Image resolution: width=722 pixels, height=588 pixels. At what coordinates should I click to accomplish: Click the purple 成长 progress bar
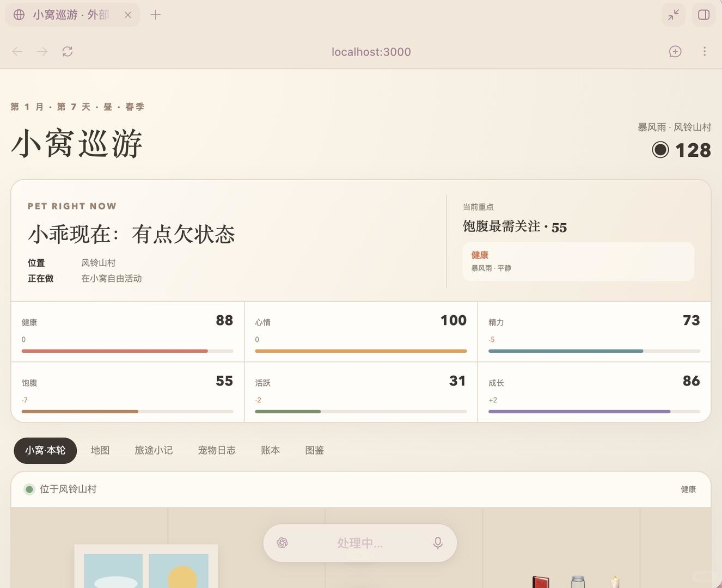coord(594,412)
